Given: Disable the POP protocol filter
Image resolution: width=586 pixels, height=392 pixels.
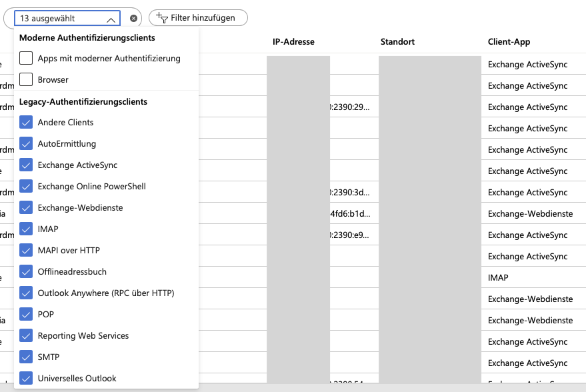Looking at the screenshot, I should click(25, 314).
